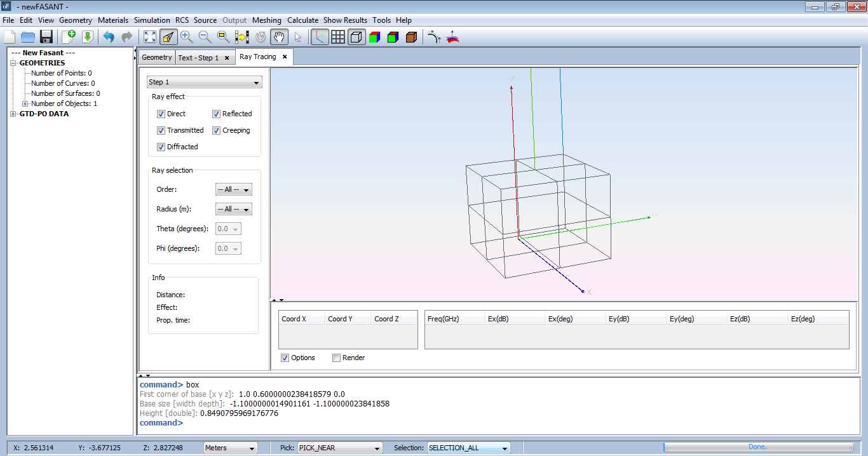
Task: Open the Order ray selection dropdown
Action: (234, 189)
